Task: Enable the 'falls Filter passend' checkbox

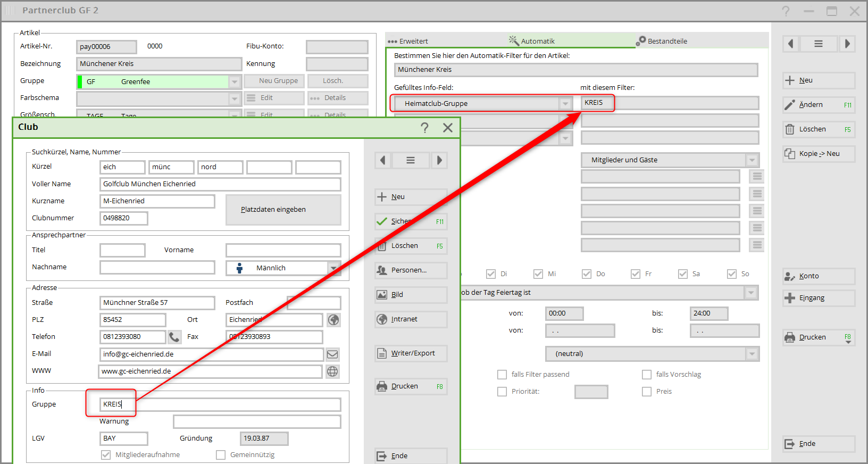Action: coord(502,375)
